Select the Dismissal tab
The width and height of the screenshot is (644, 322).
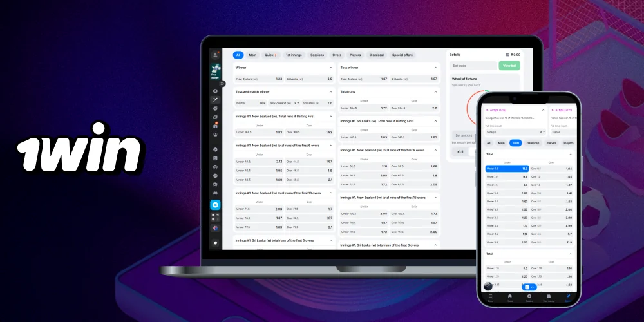point(377,55)
